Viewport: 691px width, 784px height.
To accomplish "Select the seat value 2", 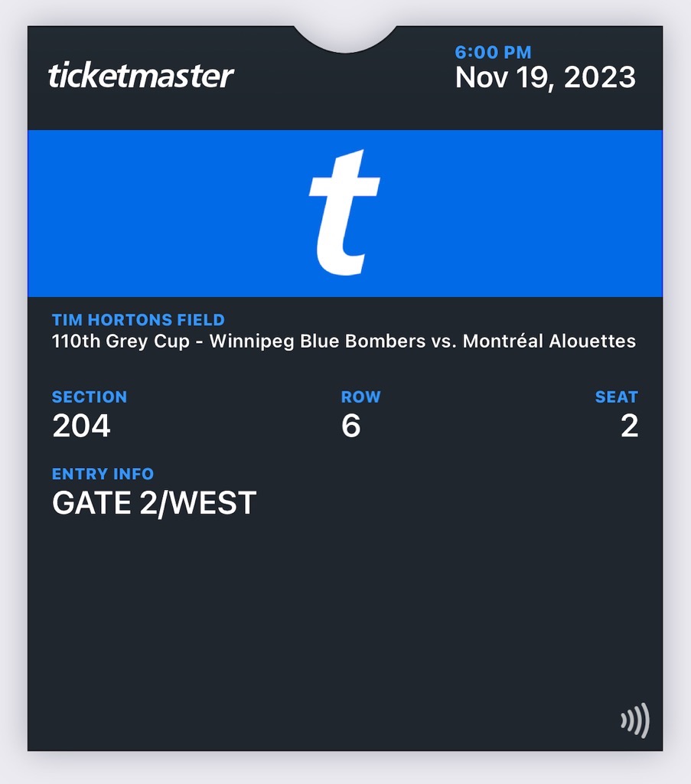I will coord(629,426).
